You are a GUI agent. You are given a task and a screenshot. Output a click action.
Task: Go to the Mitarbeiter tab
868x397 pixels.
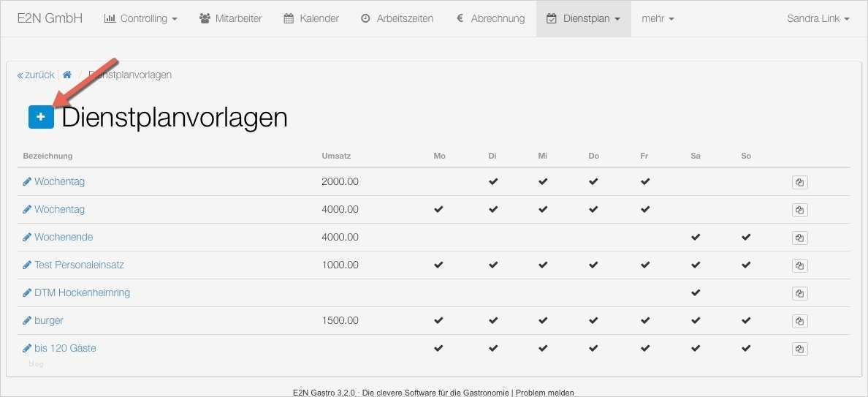coord(230,18)
